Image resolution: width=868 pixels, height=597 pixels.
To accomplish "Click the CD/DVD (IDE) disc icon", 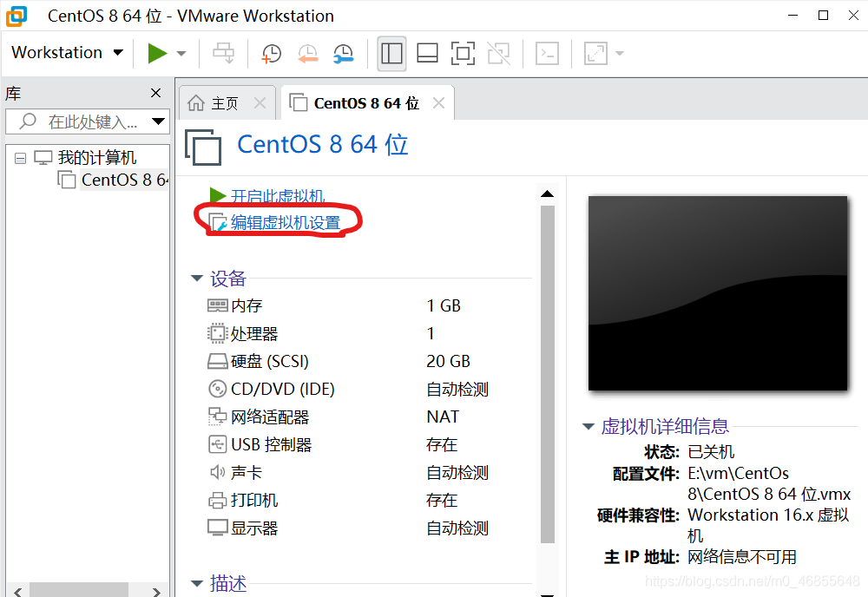I will pos(218,389).
